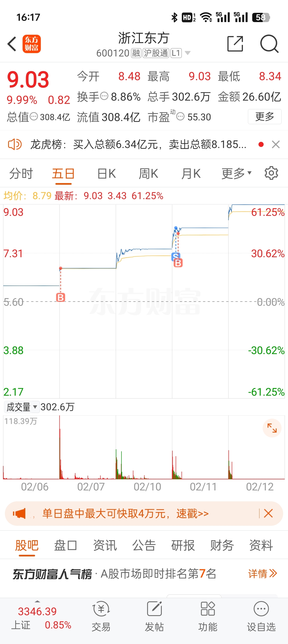Tap the blue S sell marker on chart
This screenshot has width=288, height=644.
pyautogui.click(x=175, y=256)
